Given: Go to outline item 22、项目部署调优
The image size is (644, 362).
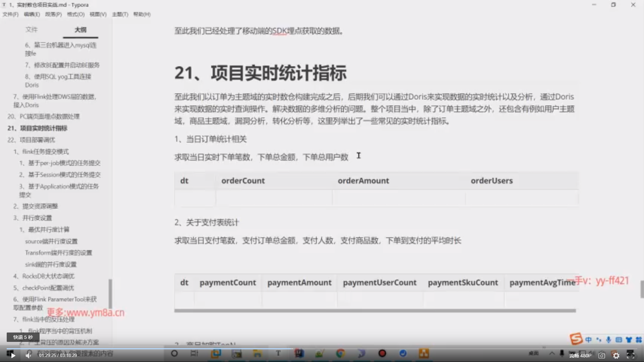Looking at the screenshot, I should [31, 140].
